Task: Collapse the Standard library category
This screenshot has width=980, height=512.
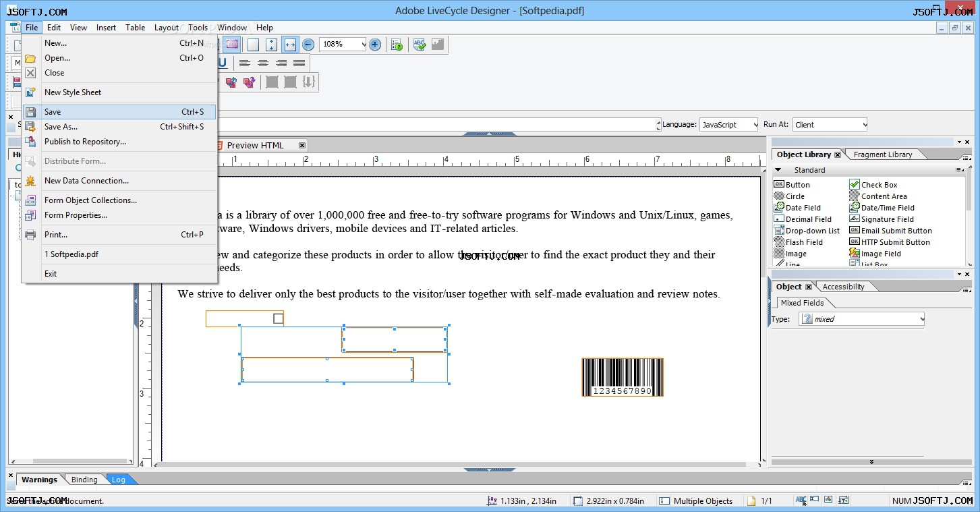Action: pos(778,170)
